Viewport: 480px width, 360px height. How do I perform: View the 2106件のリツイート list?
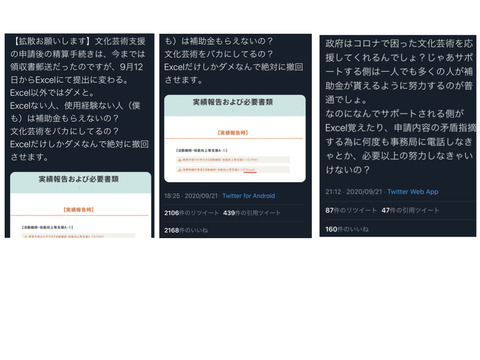point(191,213)
